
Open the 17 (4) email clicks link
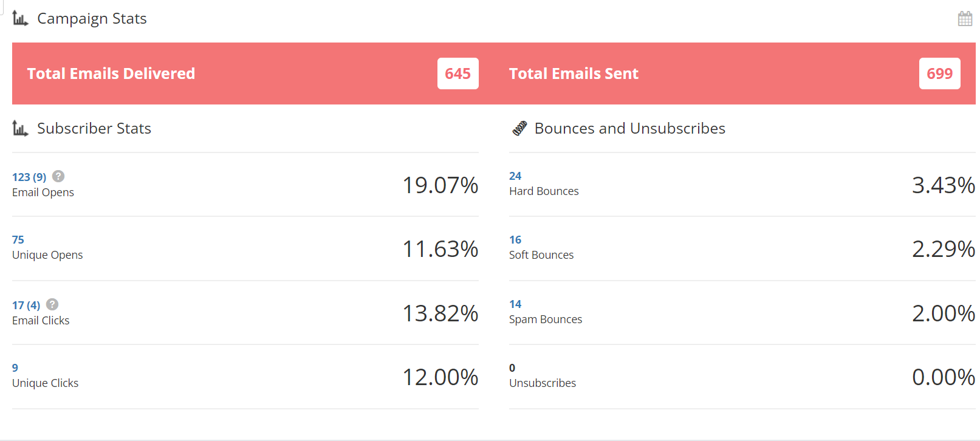[26, 305]
